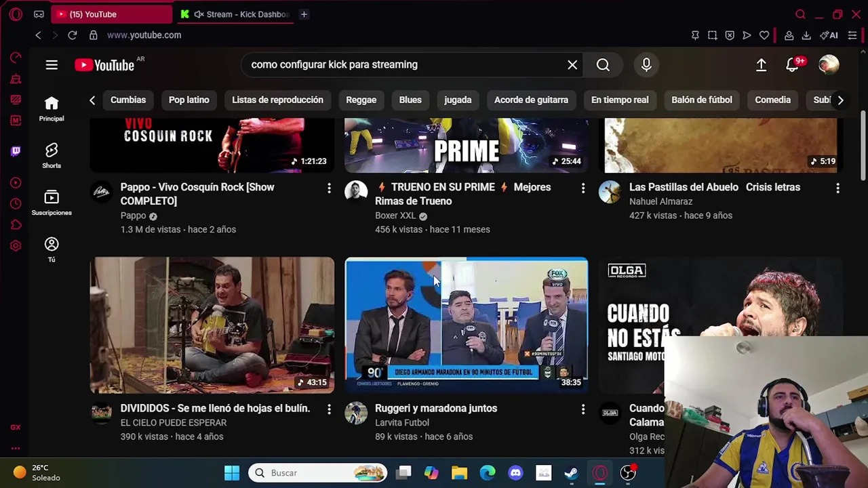Open options for Las Pastillas del Abuelo

point(837,188)
